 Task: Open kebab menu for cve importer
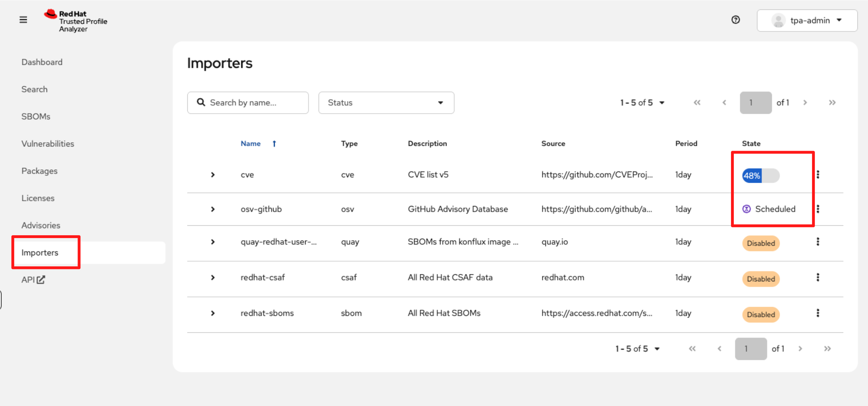pyautogui.click(x=818, y=175)
